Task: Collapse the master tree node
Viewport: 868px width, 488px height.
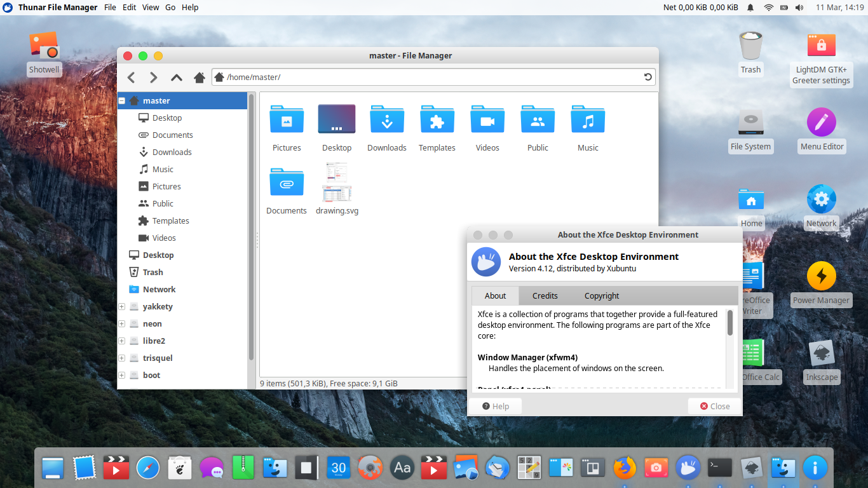Action: (122, 101)
